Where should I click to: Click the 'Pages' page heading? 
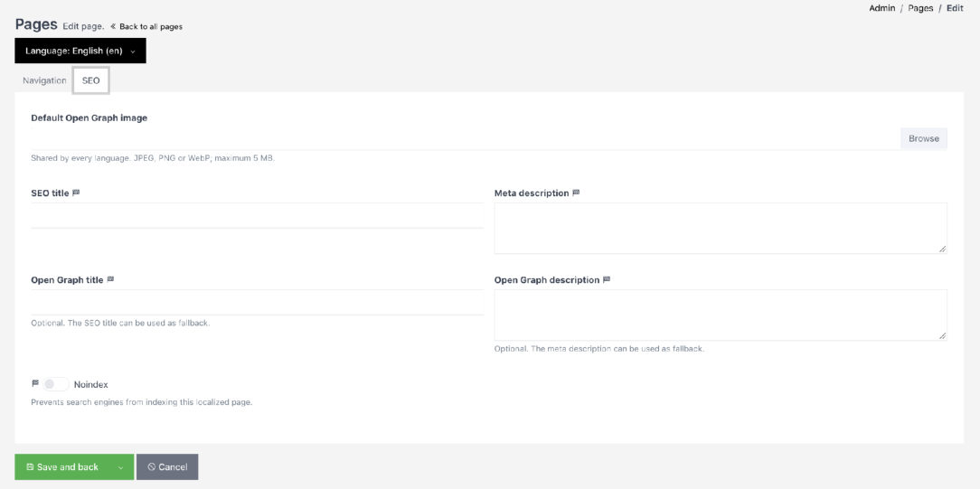(x=36, y=24)
